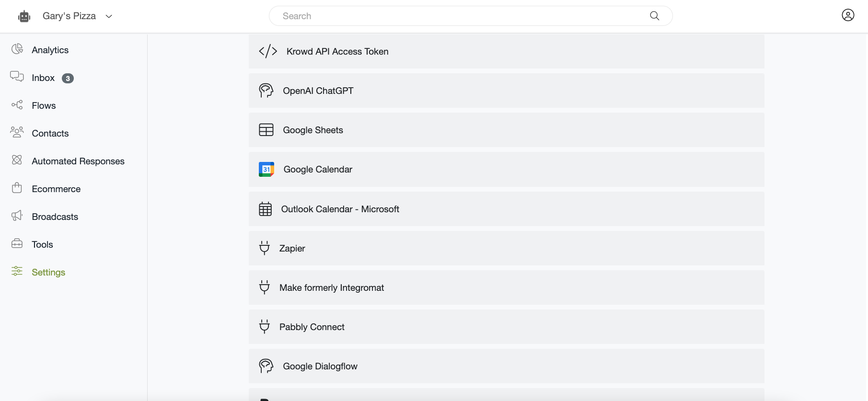
Task: Click the Google Calendar icon
Action: 266,170
